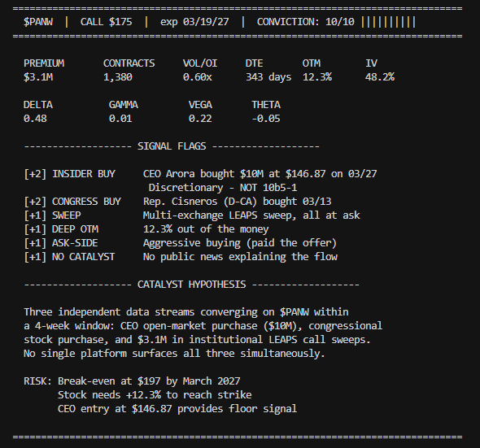Select the $3.1M premium value
This screenshot has width=480, height=448.
click(38, 77)
